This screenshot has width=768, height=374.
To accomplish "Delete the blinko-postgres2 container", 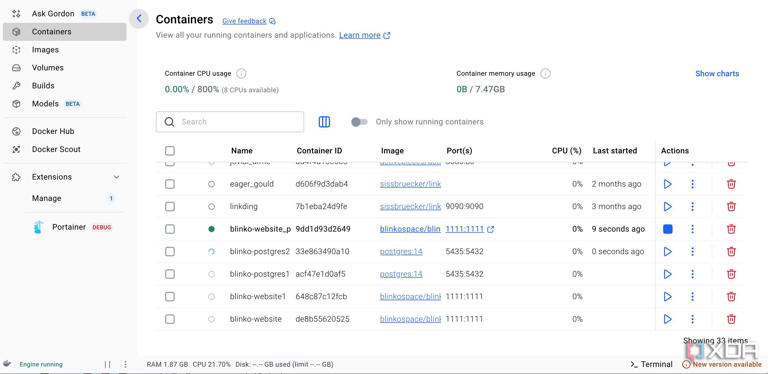I will pyautogui.click(x=731, y=252).
